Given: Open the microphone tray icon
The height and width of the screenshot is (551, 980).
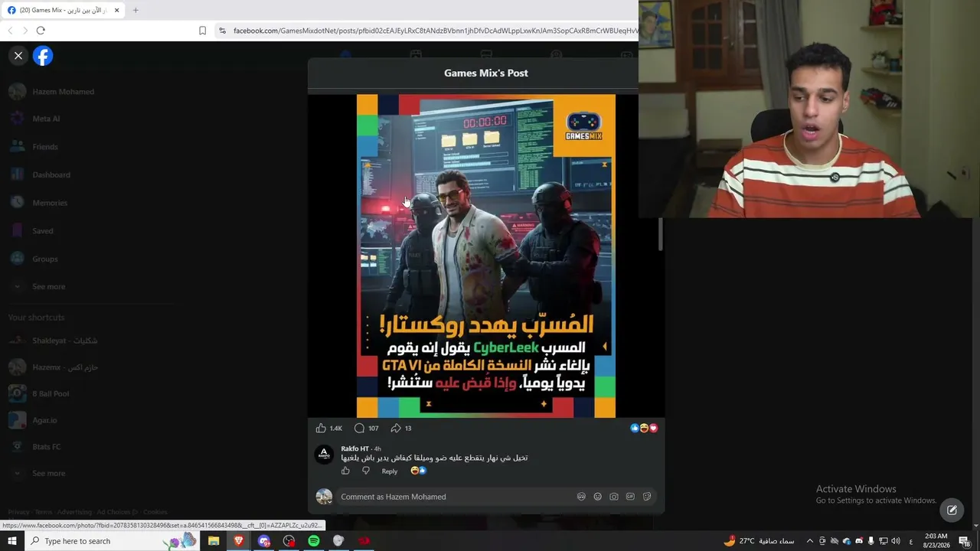Looking at the screenshot, I should click(x=871, y=541).
